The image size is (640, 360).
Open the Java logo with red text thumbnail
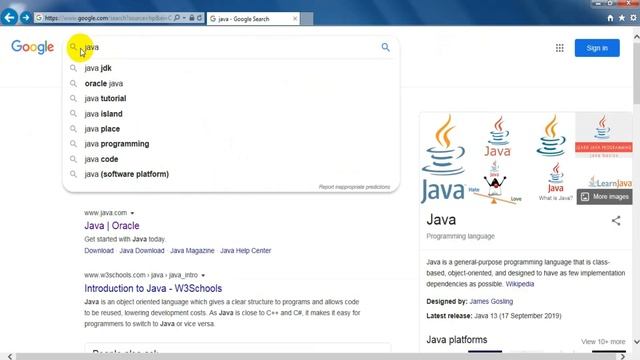(x=498, y=136)
